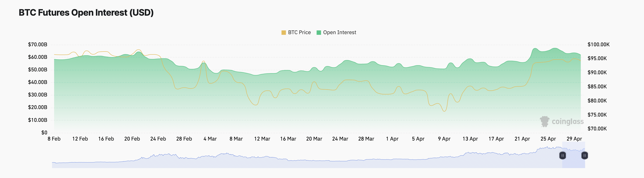Click the green Open Interest legend swatch

tap(318, 32)
